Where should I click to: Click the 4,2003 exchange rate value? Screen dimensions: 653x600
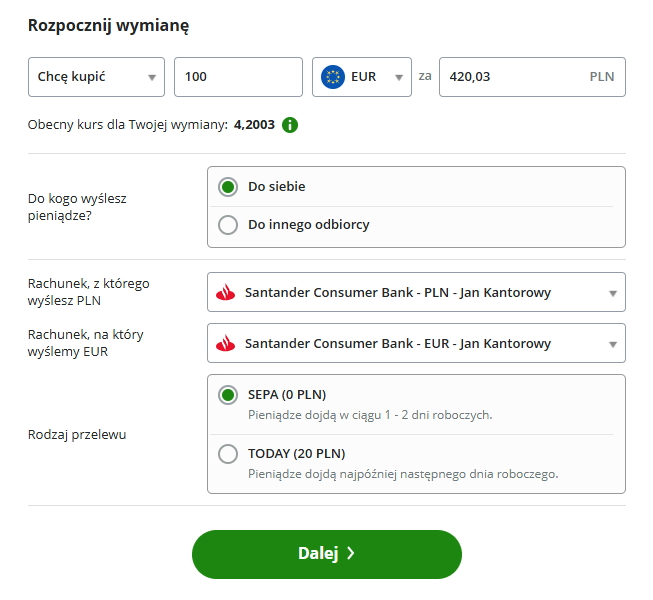pos(254,125)
